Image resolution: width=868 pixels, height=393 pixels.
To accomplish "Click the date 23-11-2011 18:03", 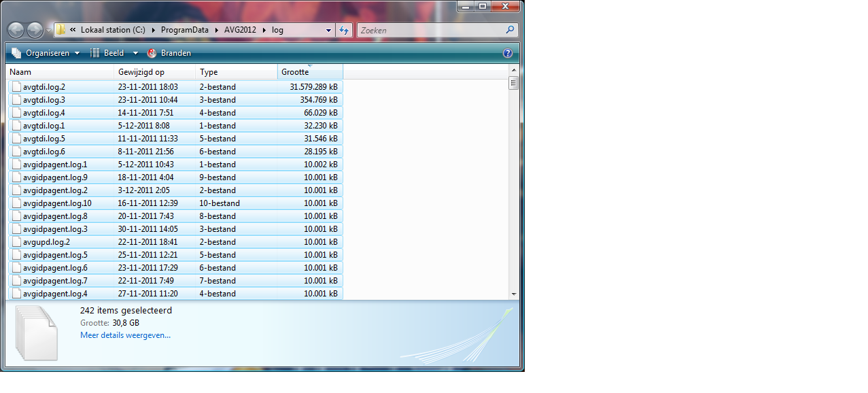I will point(147,87).
